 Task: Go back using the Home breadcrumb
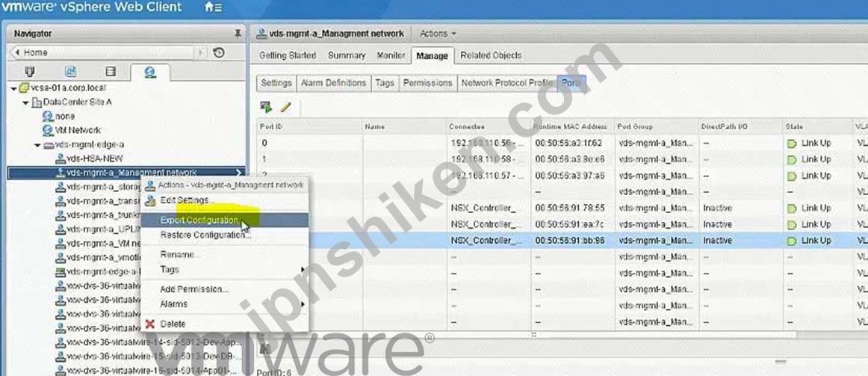click(x=35, y=52)
